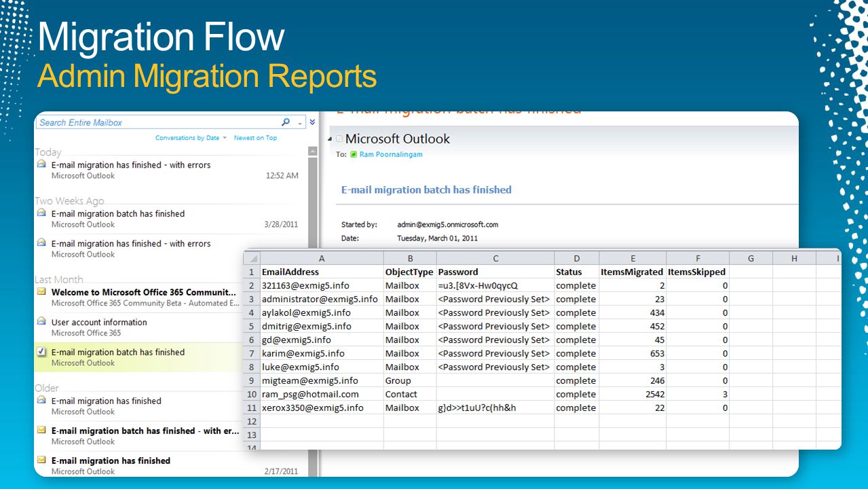This screenshot has width=868, height=489.
Task: Click the Select All corner of the spreadsheet
Action: [x=251, y=258]
